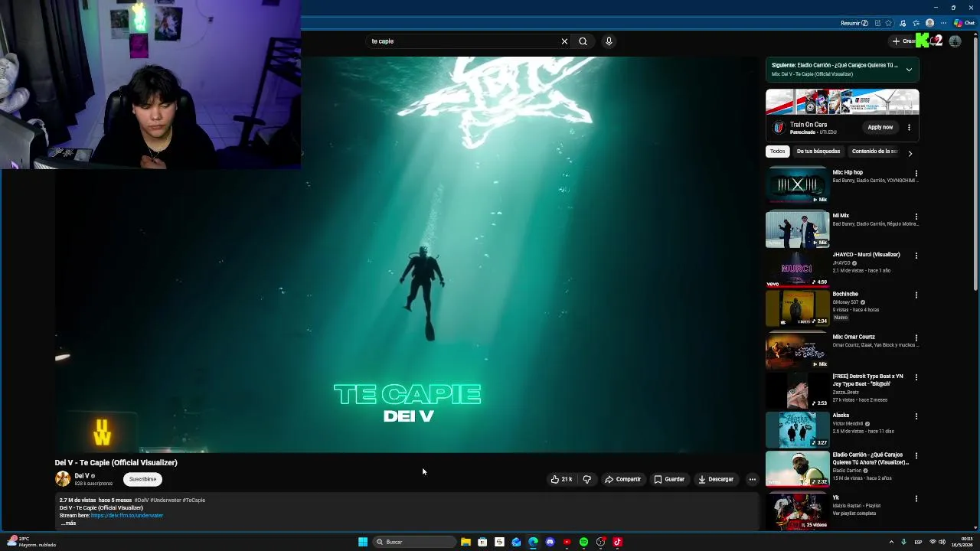The width and height of the screenshot is (980, 551).
Task: Add page to Edge favorites star
Action: pos(890,23)
